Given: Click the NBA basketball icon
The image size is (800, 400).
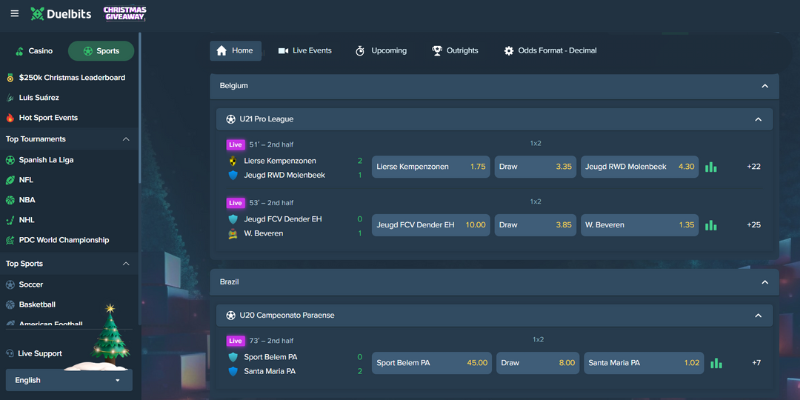Looking at the screenshot, I should pos(10,200).
